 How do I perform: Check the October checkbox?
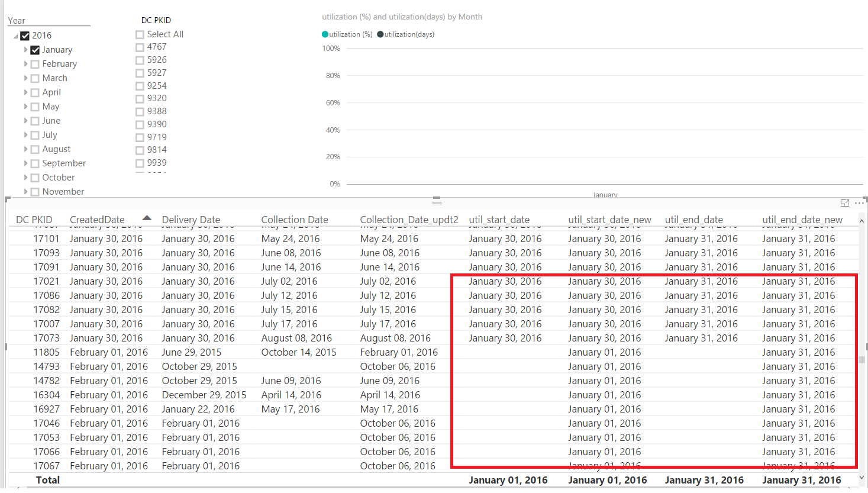[x=35, y=178]
